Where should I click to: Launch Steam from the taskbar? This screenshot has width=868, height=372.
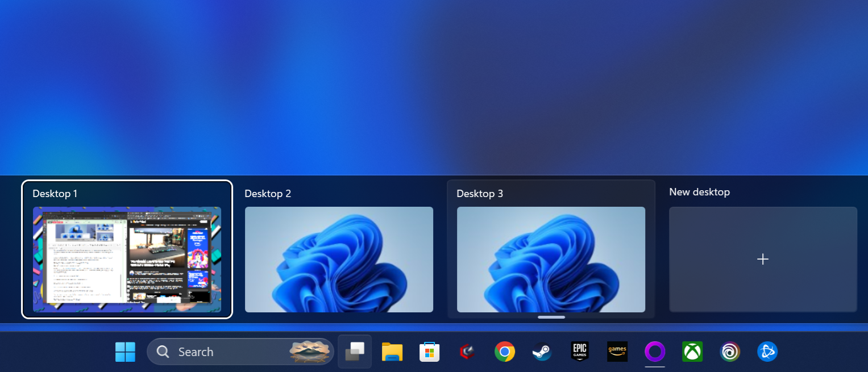542,352
